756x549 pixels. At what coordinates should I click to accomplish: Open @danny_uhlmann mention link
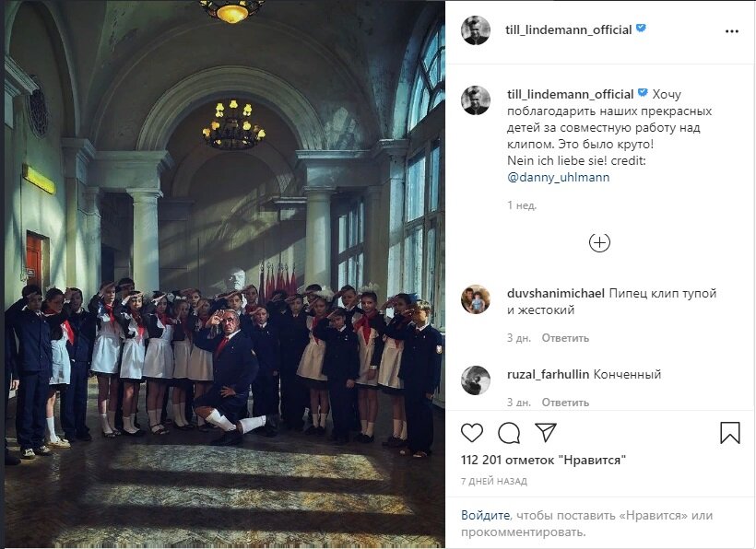click(x=559, y=177)
